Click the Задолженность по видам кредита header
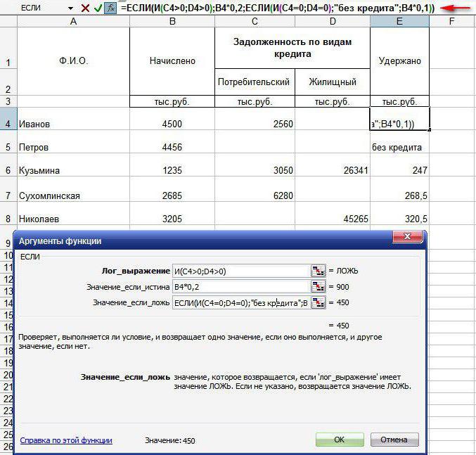 [x=292, y=48]
